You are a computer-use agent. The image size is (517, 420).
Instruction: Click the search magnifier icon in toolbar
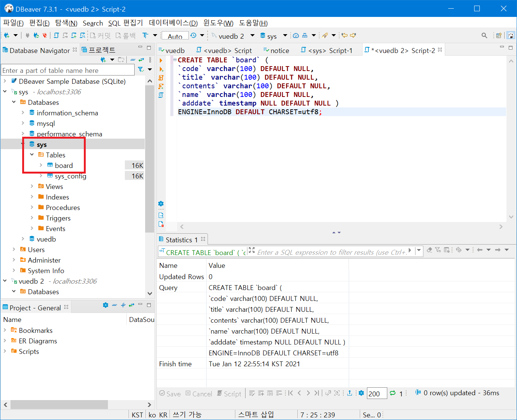point(484,36)
